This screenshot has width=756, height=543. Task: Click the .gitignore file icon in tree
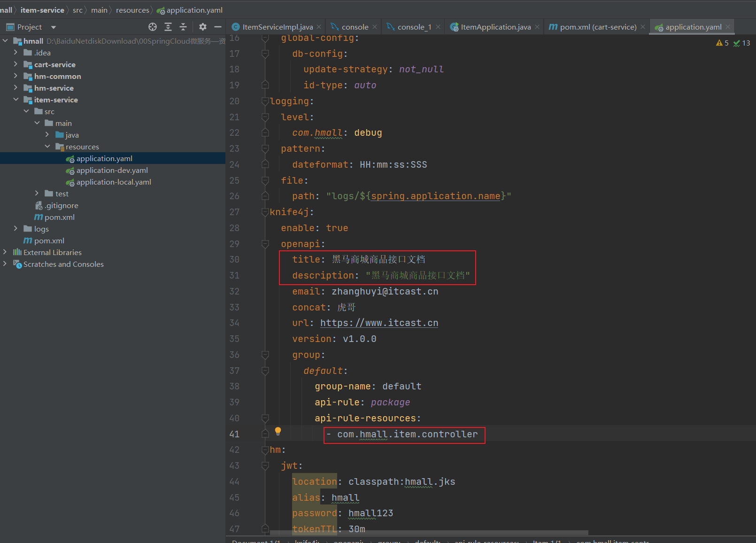click(x=39, y=205)
